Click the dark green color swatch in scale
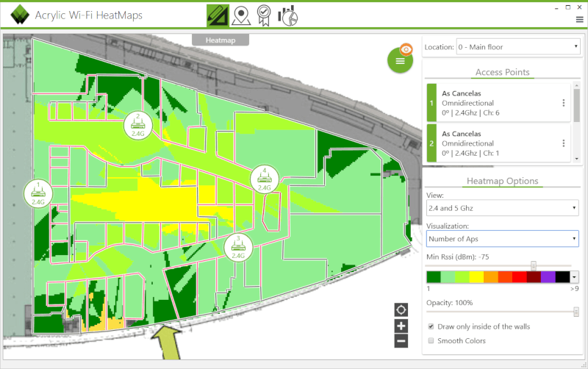Screen dimensions: 588x369 pyautogui.click(x=434, y=277)
